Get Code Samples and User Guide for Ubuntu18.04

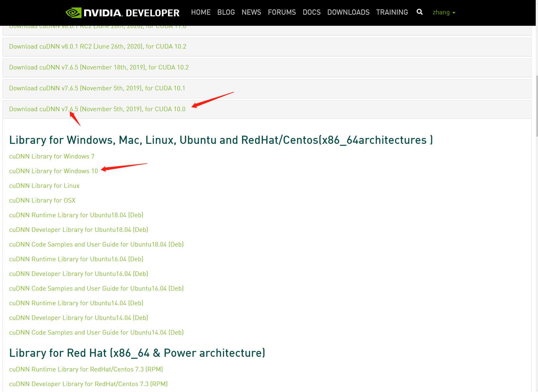(x=97, y=245)
